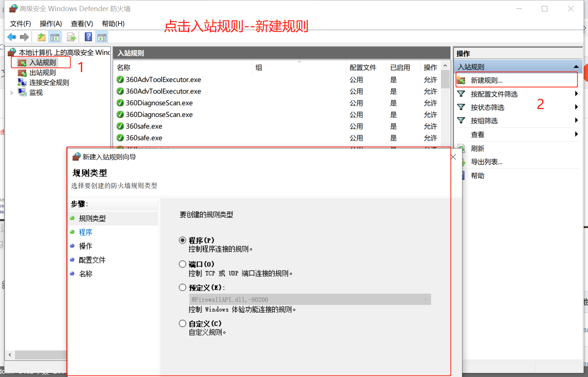Click the 新建规则 firewall icon in actions pane
The height and width of the screenshot is (377, 588).
click(x=461, y=80)
